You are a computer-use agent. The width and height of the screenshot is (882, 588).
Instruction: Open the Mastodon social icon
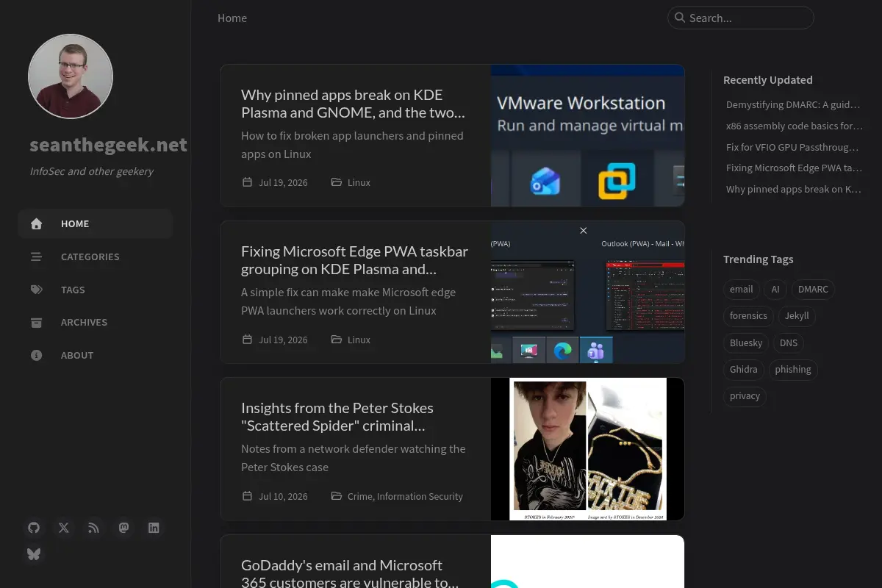(123, 528)
